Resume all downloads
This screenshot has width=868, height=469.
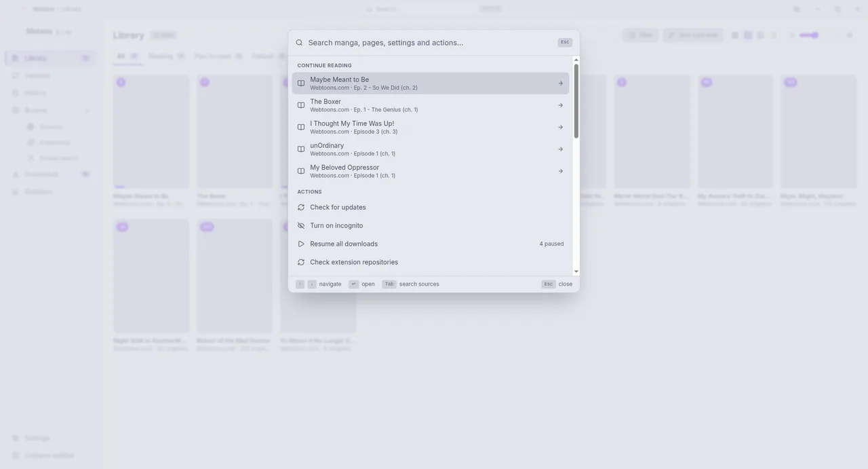(431, 244)
